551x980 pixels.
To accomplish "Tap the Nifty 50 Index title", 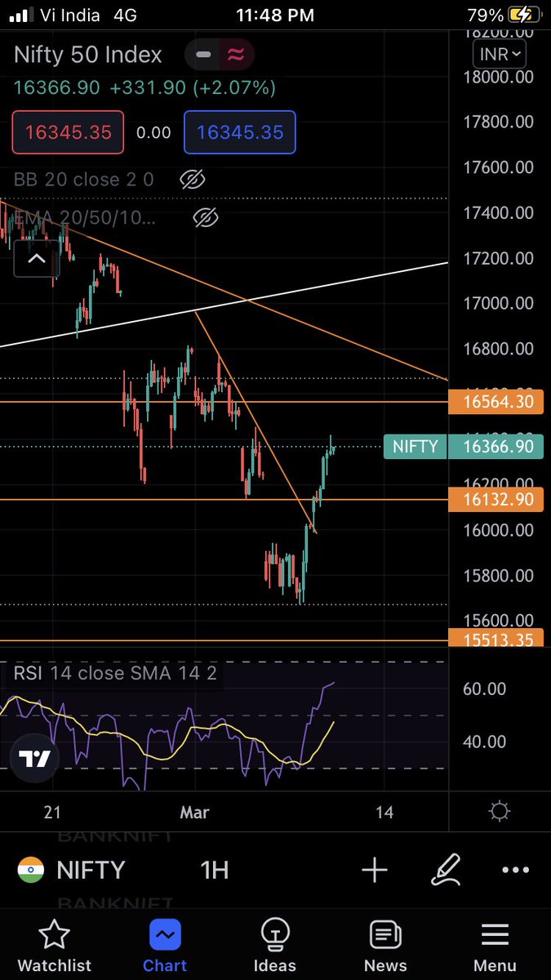I will [88, 55].
